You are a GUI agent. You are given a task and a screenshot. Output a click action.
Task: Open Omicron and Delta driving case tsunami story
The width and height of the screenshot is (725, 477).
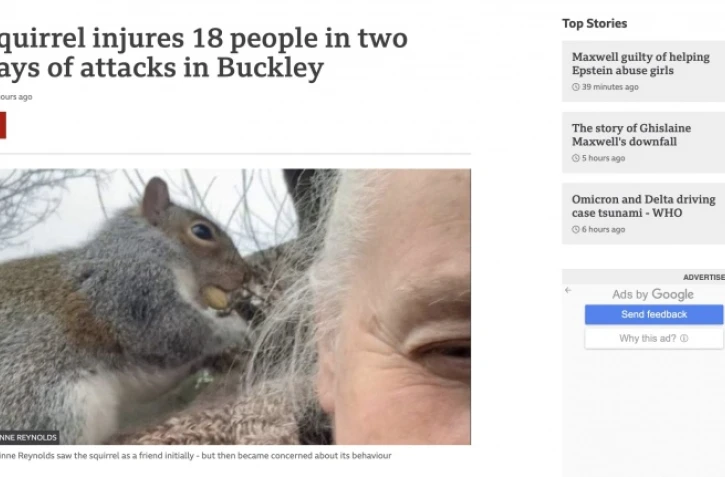[x=643, y=206]
